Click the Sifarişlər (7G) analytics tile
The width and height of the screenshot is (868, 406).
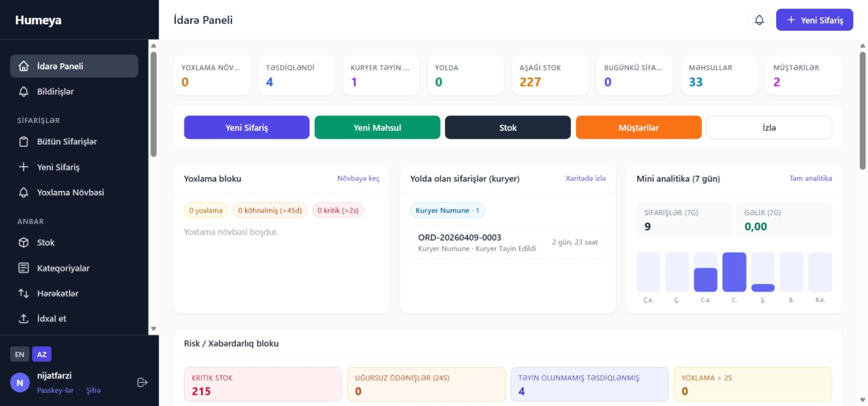pos(684,220)
